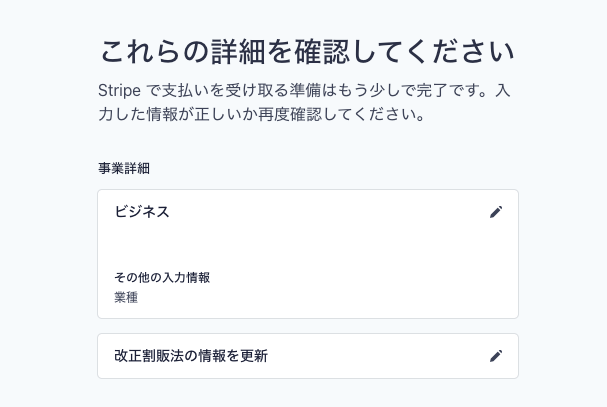The width and height of the screenshot is (607, 407).
Task: Open the 改正割販法の情報を更新 row text
Action: [x=191, y=356]
